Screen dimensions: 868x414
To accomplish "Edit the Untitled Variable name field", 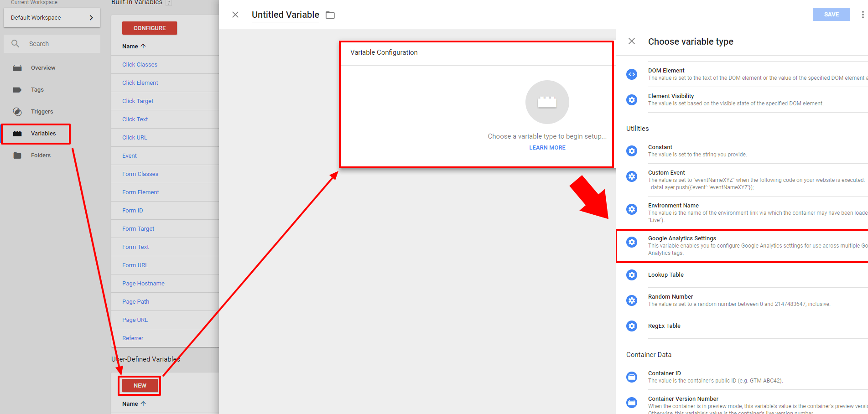I will tap(286, 15).
